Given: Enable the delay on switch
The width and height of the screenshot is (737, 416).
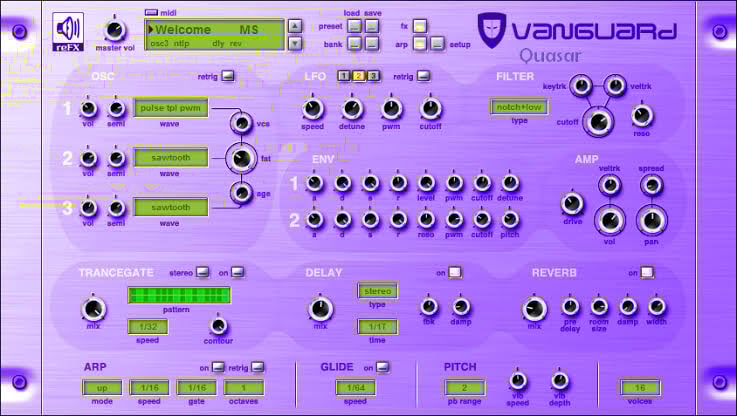Looking at the screenshot, I should (x=455, y=273).
